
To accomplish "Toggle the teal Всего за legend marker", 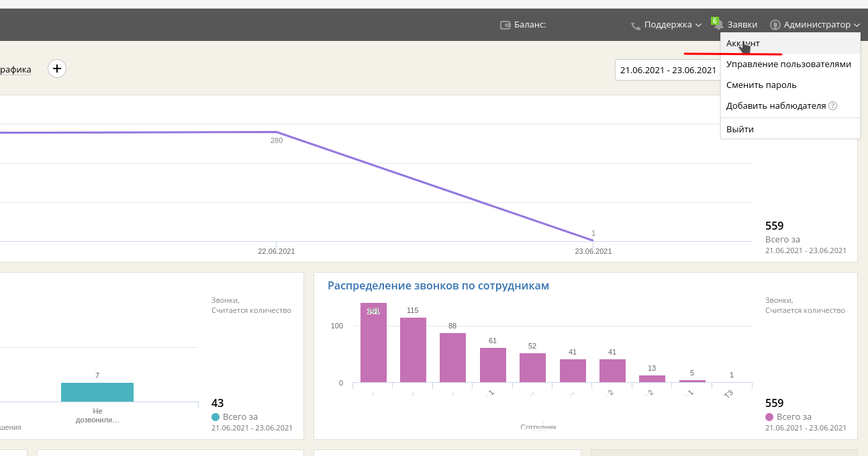I will (x=215, y=417).
